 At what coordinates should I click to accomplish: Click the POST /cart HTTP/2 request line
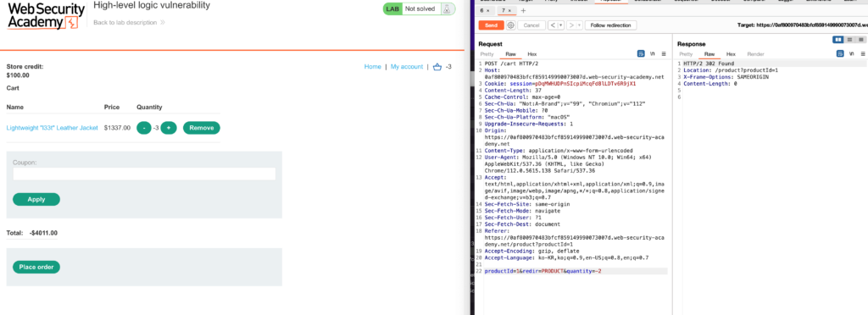pos(510,64)
